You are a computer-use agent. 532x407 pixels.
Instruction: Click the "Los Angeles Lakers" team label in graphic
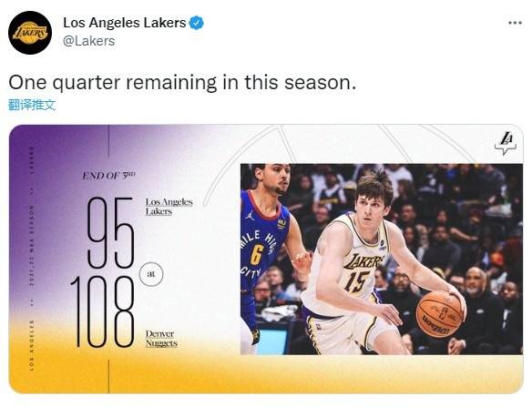tap(169, 207)
